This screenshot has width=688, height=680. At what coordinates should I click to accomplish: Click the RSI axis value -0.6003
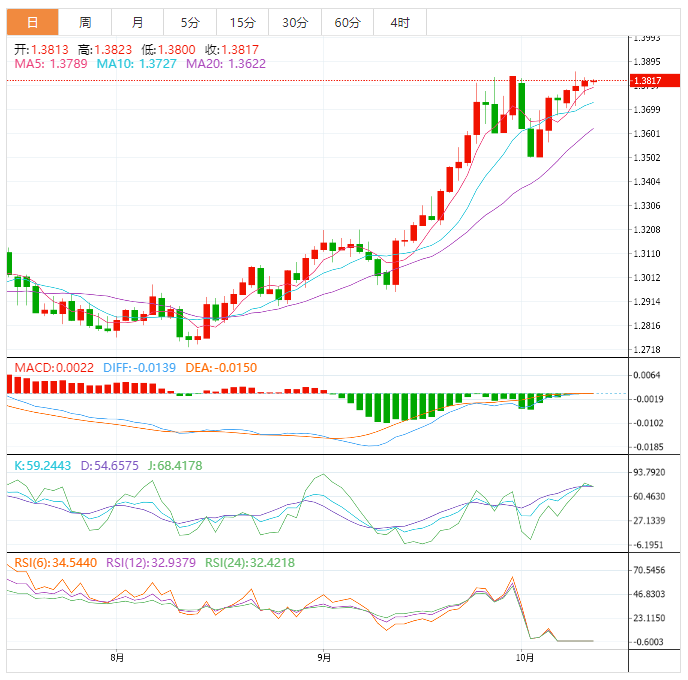click(x=648, y=642)
